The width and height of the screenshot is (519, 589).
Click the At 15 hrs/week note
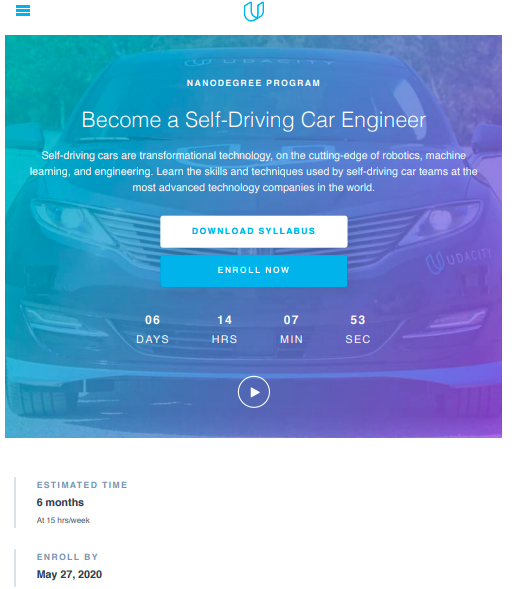click(x=63, y=520)
